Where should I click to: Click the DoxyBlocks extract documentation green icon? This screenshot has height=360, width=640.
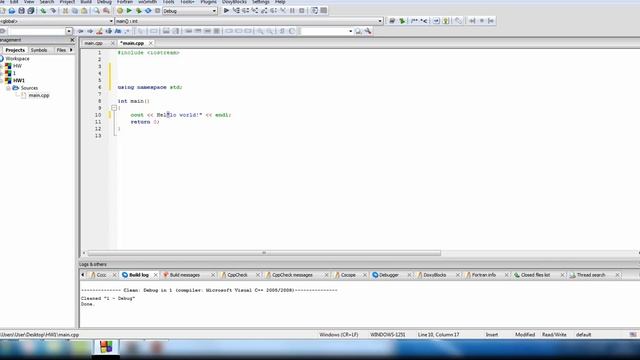[x=402, y=21]
